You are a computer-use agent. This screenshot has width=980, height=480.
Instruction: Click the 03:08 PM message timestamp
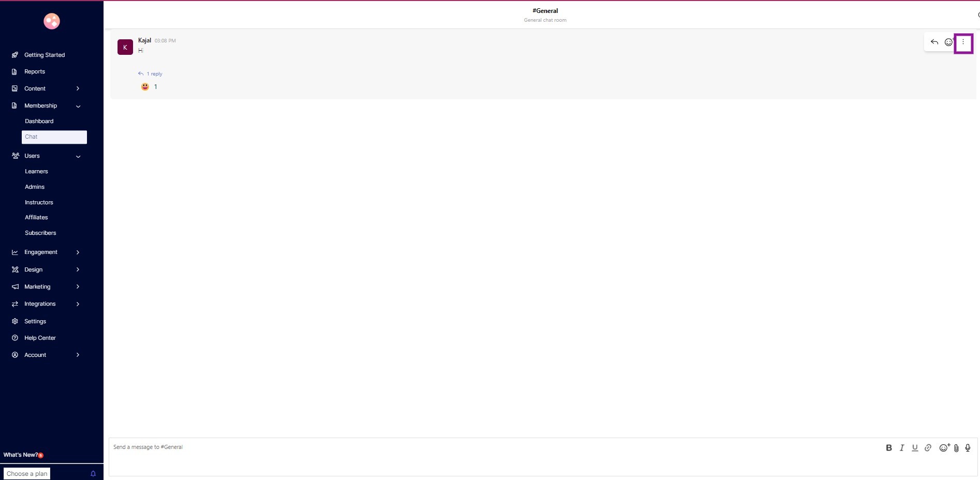coord(165,41)
